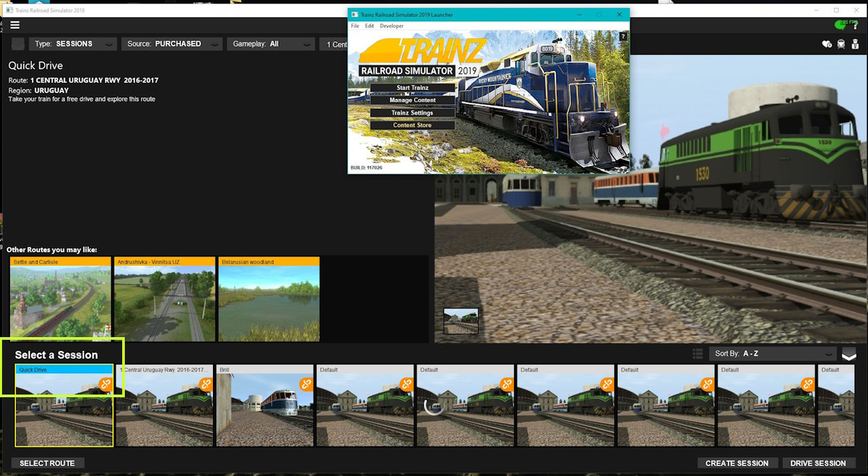Click orange link badge on Central Uruguay session
This screenshot has height=476, width=868.
pyautogui.click(x=205, y=384)
